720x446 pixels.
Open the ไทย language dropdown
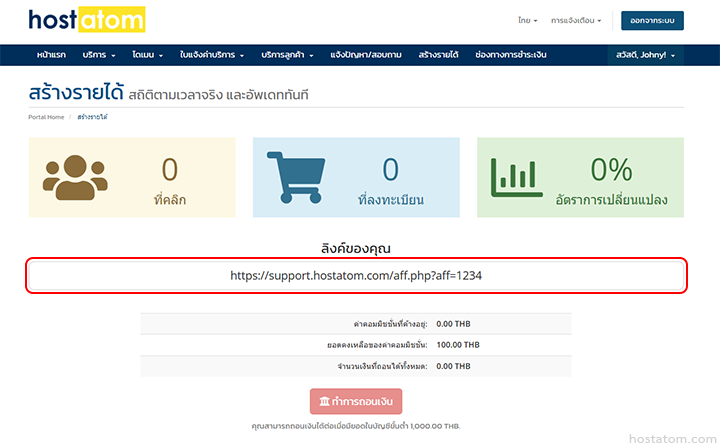coord(528,20)
